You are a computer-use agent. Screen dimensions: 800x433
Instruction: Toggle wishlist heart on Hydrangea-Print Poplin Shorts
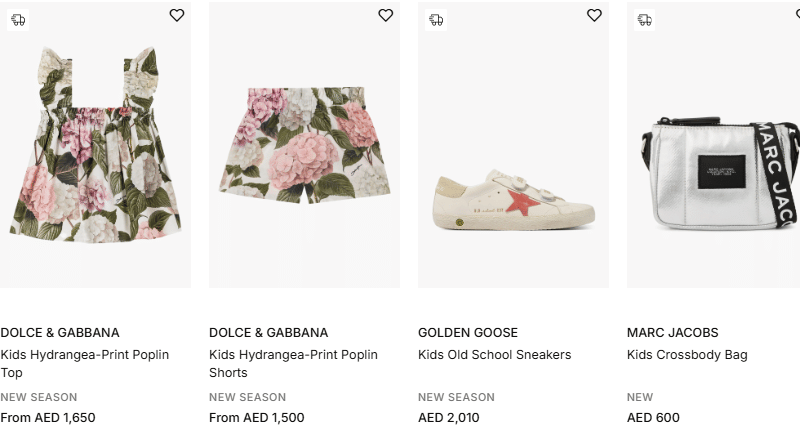(x=386, y=15)
